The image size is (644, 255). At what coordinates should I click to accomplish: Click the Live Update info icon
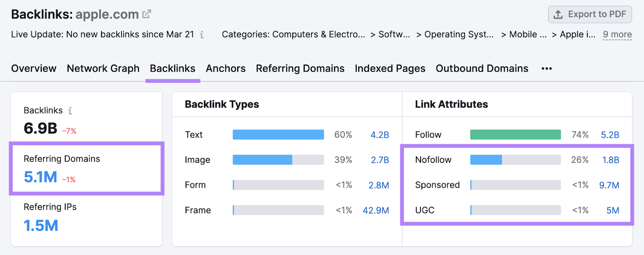tap(202, 35)
